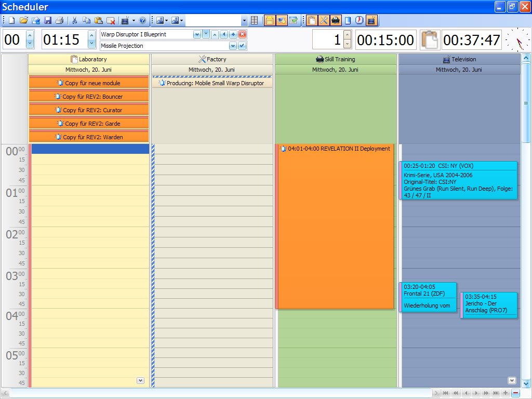
Task: Select the Copy für neue module entry
Action: click(89, 83)
